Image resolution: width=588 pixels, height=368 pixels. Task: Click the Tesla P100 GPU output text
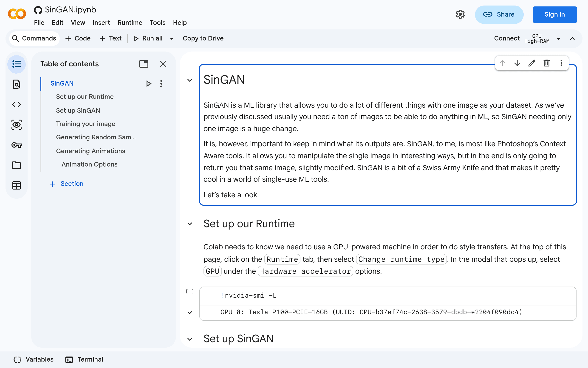pos(371,312)
